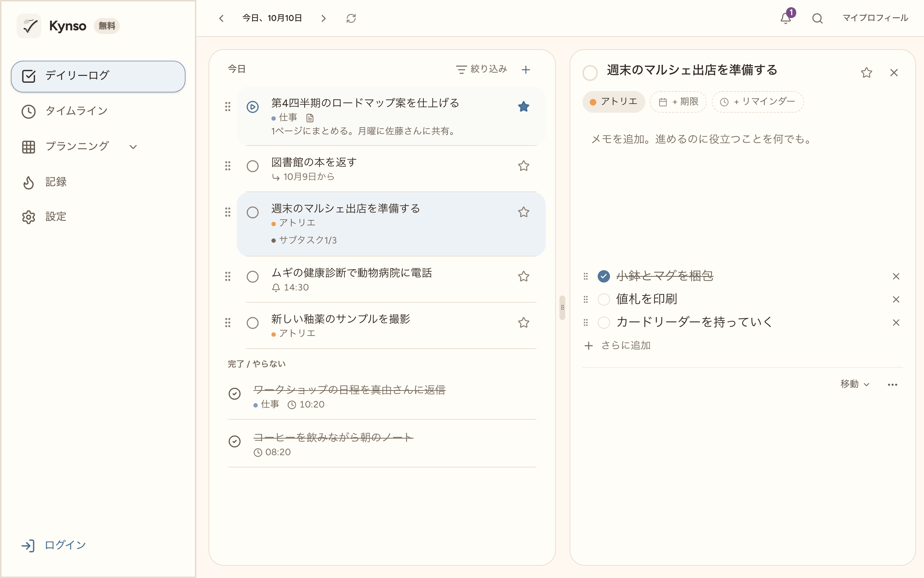Grab drag handle of 値札を印刷 subtask
This screenshot has height=578, width=924.
click(x=586, y=299)
